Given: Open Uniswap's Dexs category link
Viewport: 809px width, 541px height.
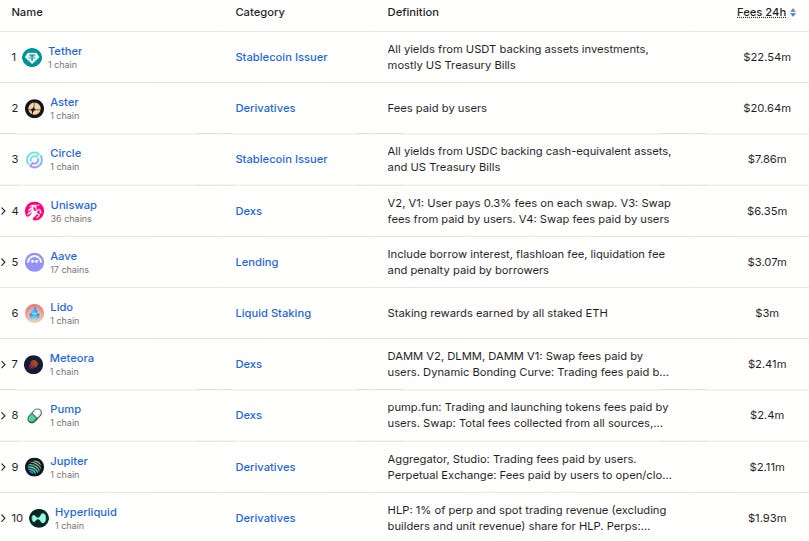Looking at the screenshot, I should [x=249, y=211].
